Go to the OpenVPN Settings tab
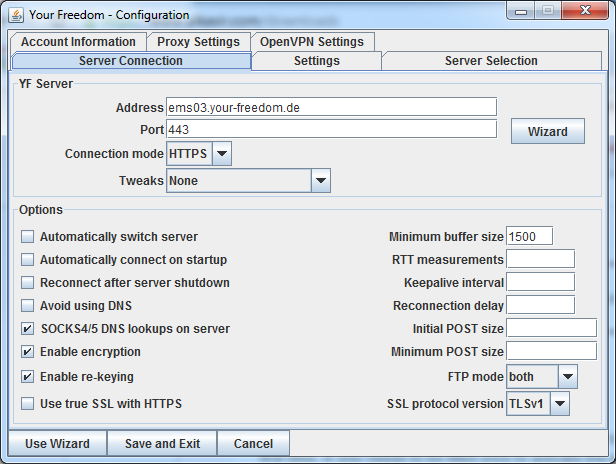This screenshot has width=616, height=464. tap(312, 42)
